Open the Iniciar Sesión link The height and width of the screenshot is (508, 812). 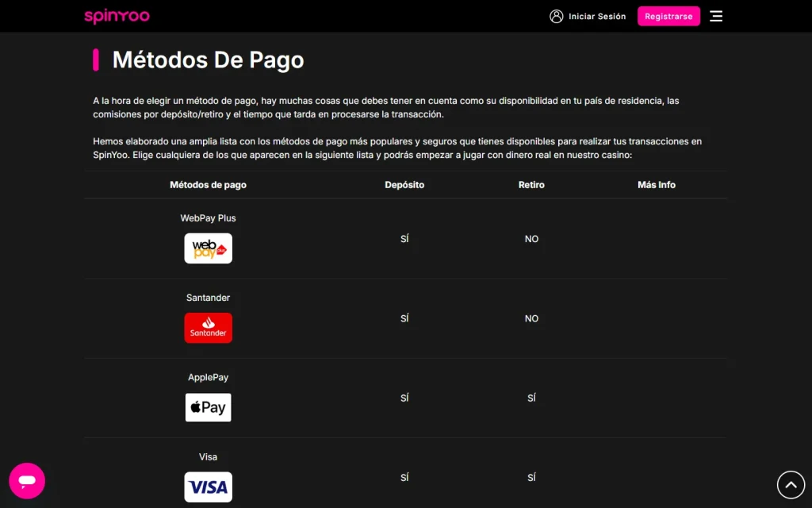[x=597, y=16]
